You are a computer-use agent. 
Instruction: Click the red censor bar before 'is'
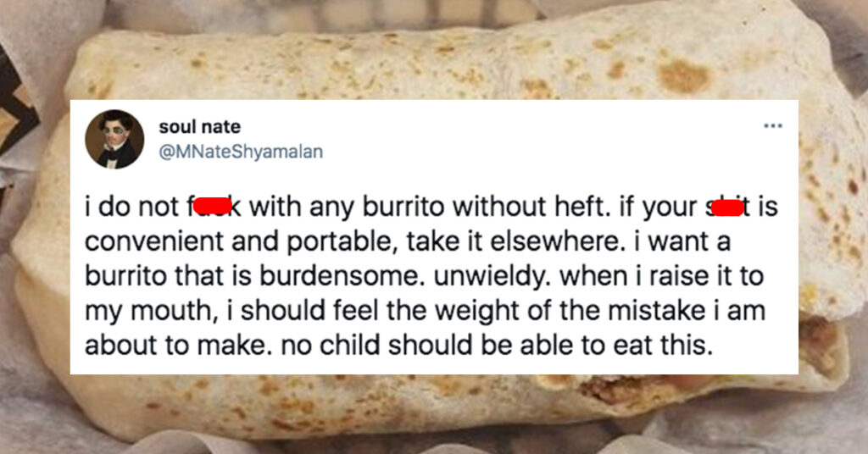click(726, 208)
